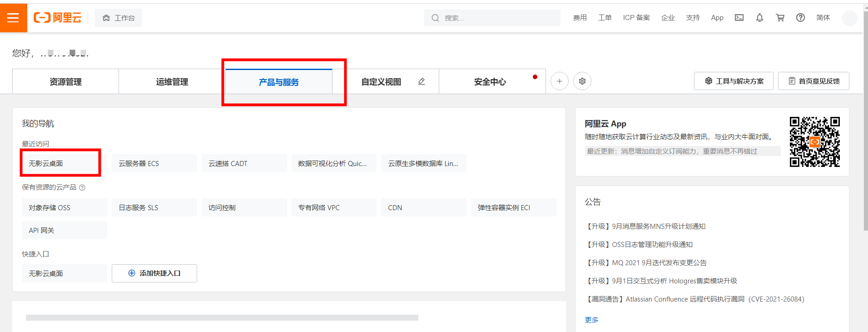Click 添加快捷入口 button
The image size is (868, 332).
coord(154,273)
